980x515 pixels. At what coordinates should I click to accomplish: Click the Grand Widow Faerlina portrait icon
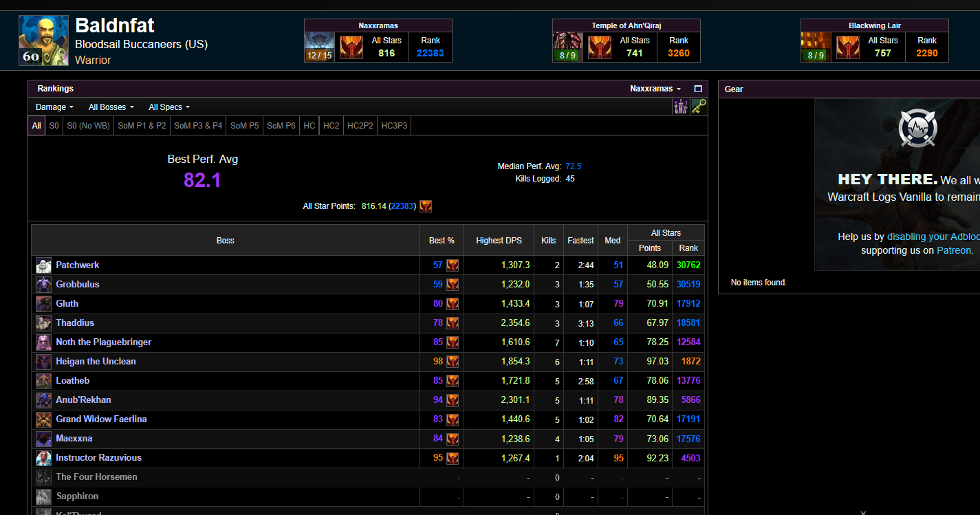(43, 419)
